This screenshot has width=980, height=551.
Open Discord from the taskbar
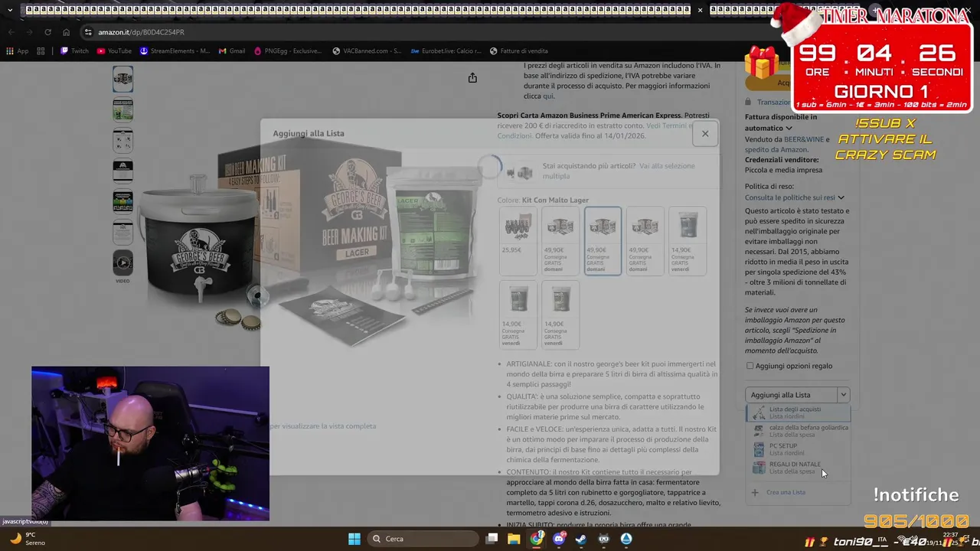click(559, 539)
